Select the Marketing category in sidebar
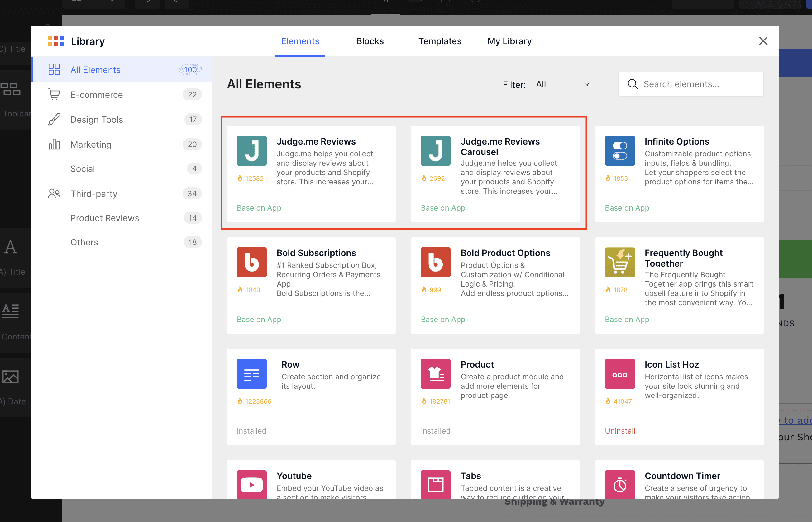812x522 pixels. pos(91,145)
